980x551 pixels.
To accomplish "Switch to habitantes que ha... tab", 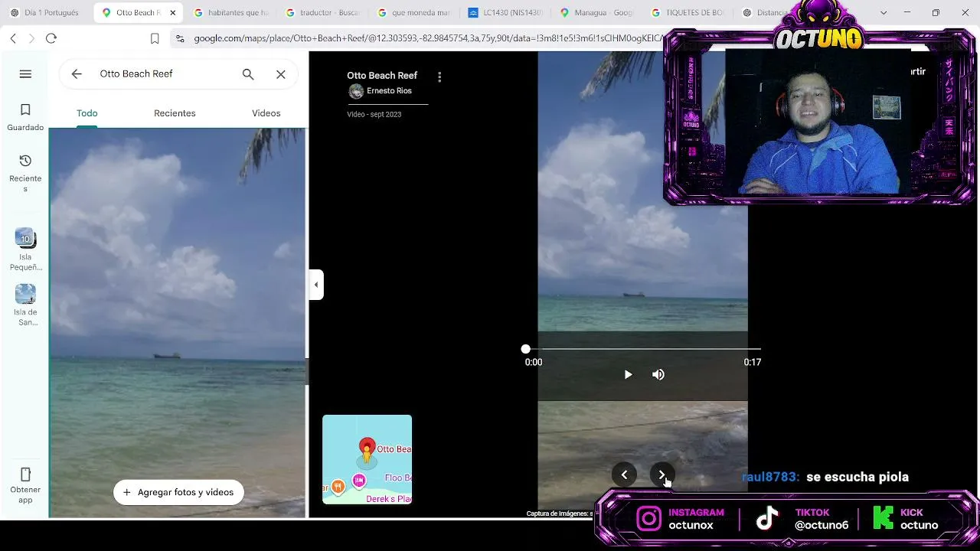I will click(231, 13).
